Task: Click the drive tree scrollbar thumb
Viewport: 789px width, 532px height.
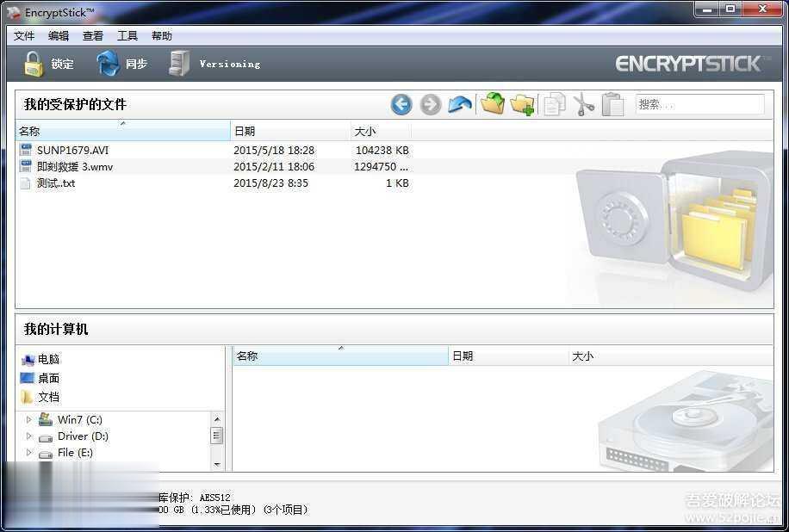Action: click(217, 435)
